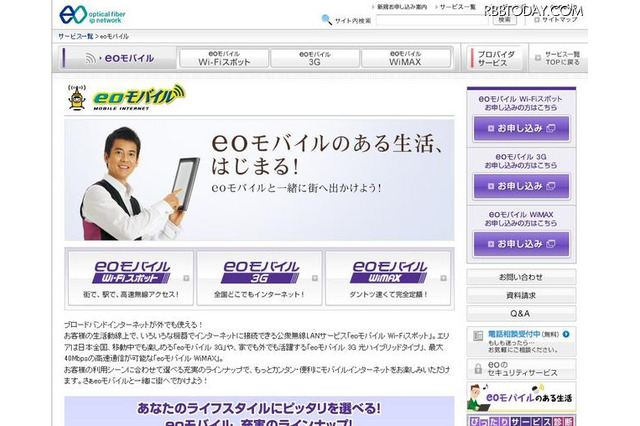
Task: Select the eoモバイル main tab
Action: pyautogui.click(x=119, y=58)
